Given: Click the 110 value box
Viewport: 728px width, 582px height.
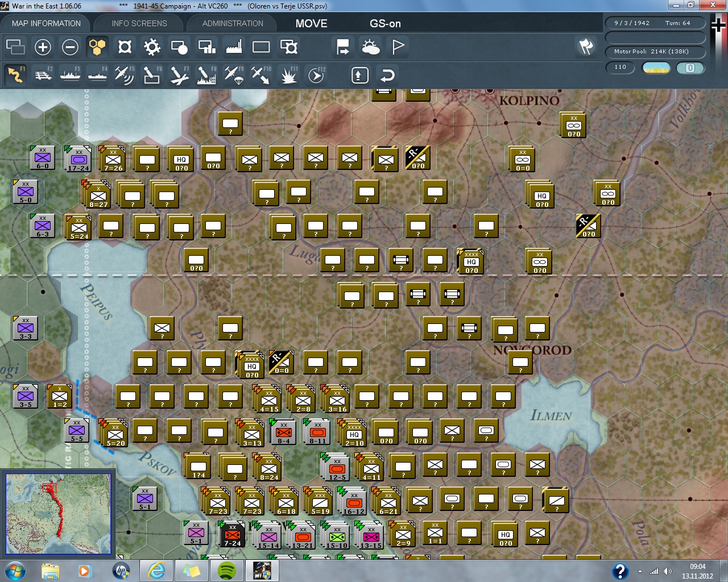Looking at the screenshot, I should coord(620,67).
